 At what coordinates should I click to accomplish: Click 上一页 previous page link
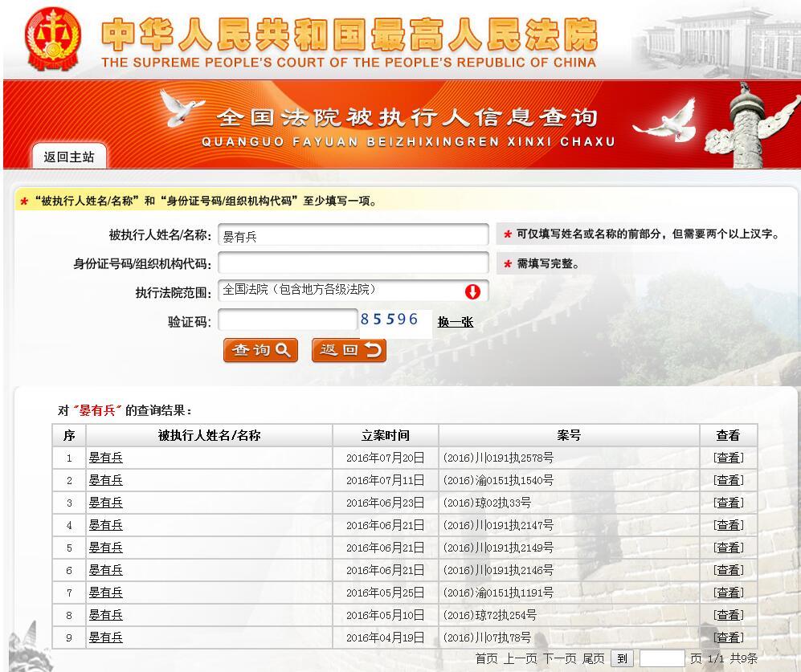[521, 658]
